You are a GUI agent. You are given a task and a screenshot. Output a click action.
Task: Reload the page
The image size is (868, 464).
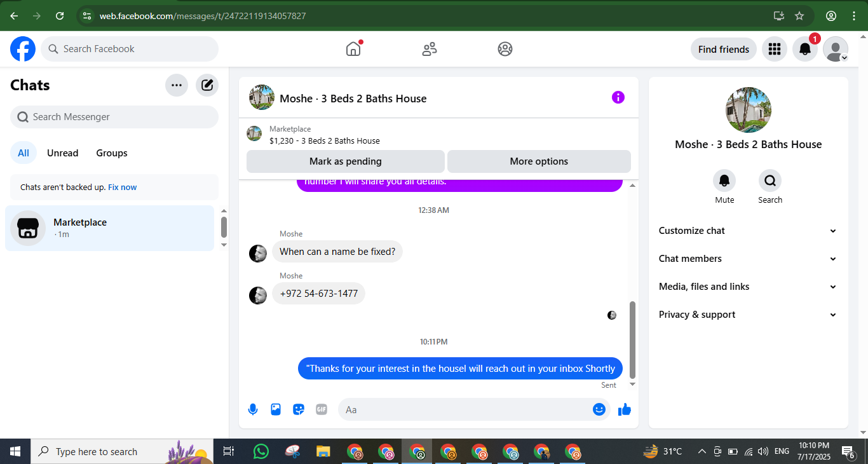point(60,16)
